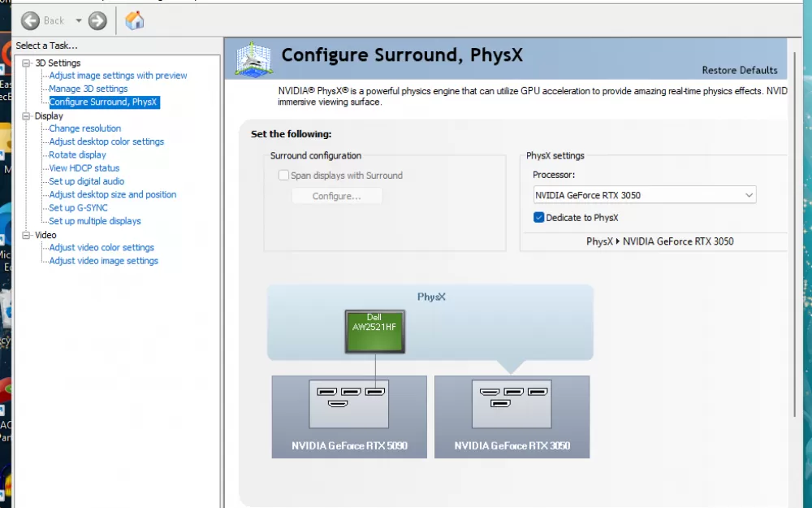
Task: Click the 'Select a Task...' heading
Action: click(x=46, y=46)
